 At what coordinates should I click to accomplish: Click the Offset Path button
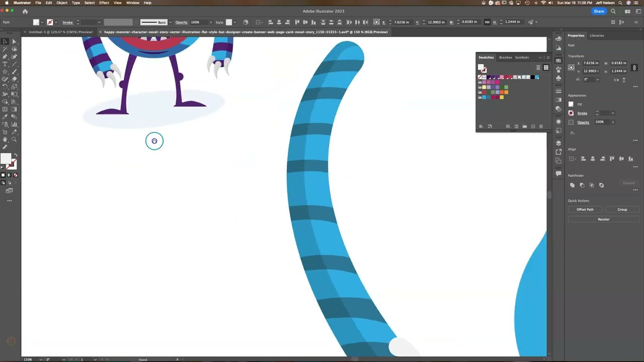tap(585, 209)
